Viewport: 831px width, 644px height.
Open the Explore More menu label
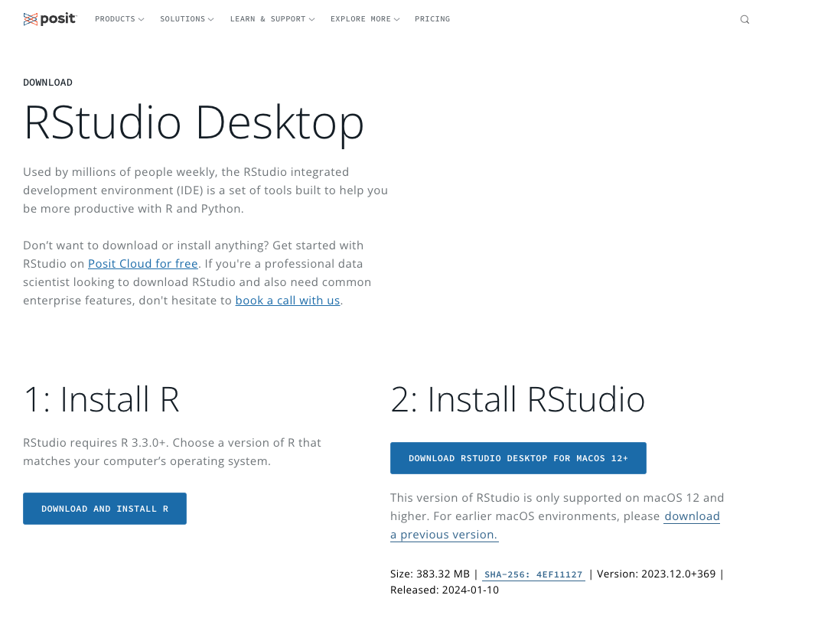click(x=360, y=19)
